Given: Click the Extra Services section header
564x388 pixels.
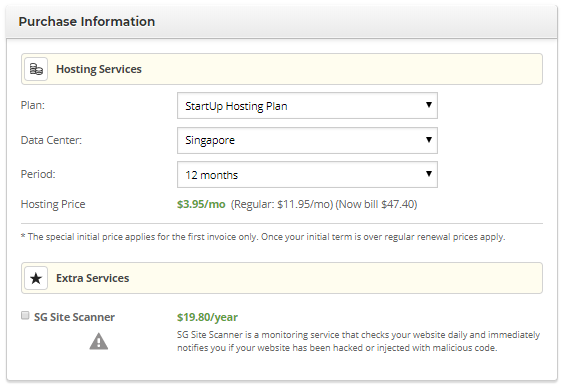Looking at the screenshot, I should 282,278.
